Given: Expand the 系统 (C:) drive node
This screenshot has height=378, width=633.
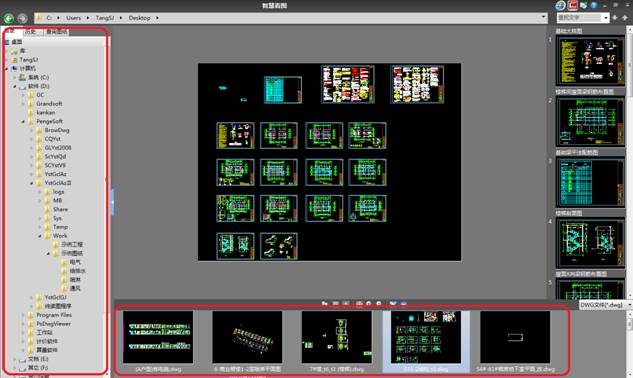Looking at the screenshot, I should click(x=15, y=78).
